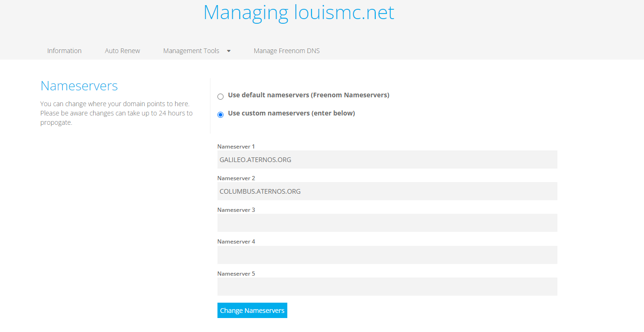Open the Management Tools menu
Screen dimensions: 644x332
click(191, 51)
